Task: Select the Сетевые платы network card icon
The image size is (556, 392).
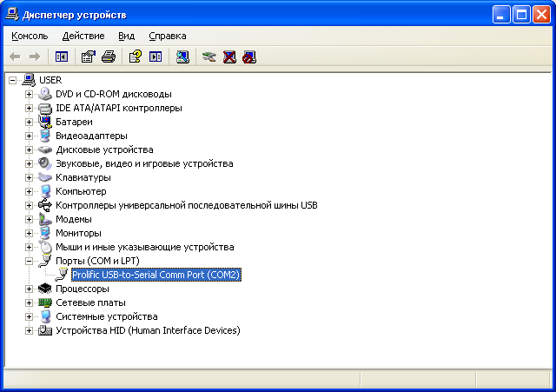Action: point(45,302)
